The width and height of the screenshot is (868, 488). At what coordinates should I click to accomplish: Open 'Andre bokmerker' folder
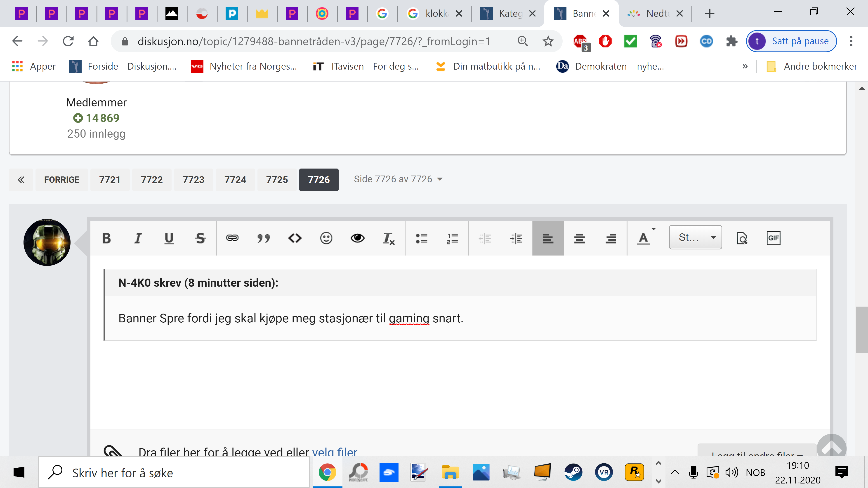tap(812, 66)
